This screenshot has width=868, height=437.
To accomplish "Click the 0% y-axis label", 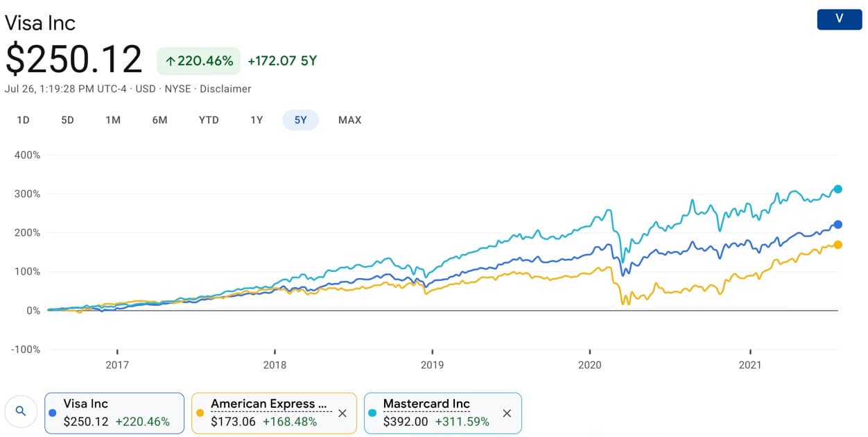I will (33, 310).
